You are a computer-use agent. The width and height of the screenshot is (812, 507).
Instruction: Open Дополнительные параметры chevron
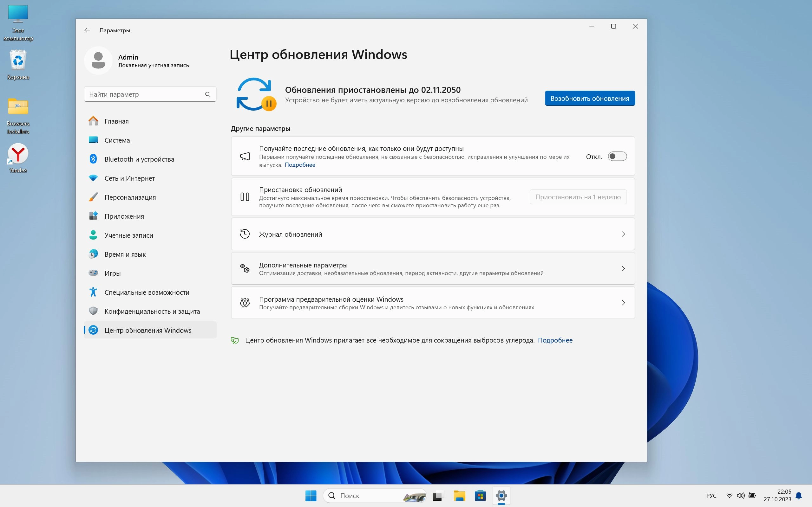tap(623, 269)
